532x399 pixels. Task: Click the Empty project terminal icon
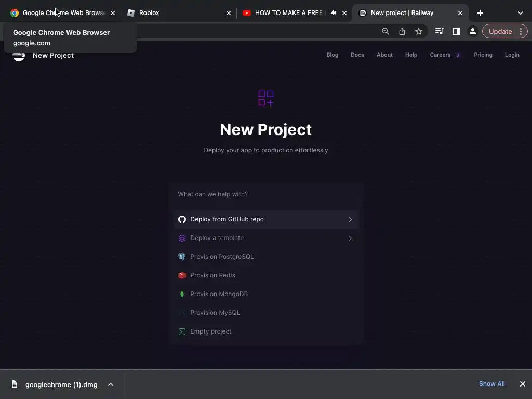pos(182,331)
